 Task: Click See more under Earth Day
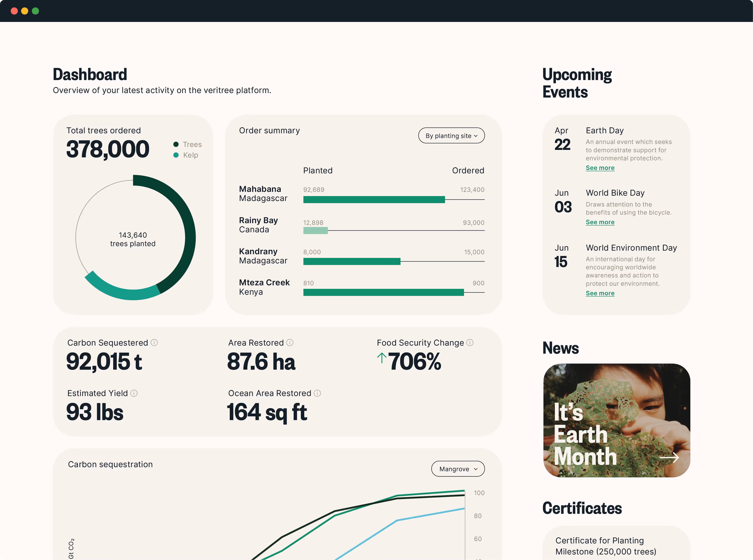click(600, 168)
